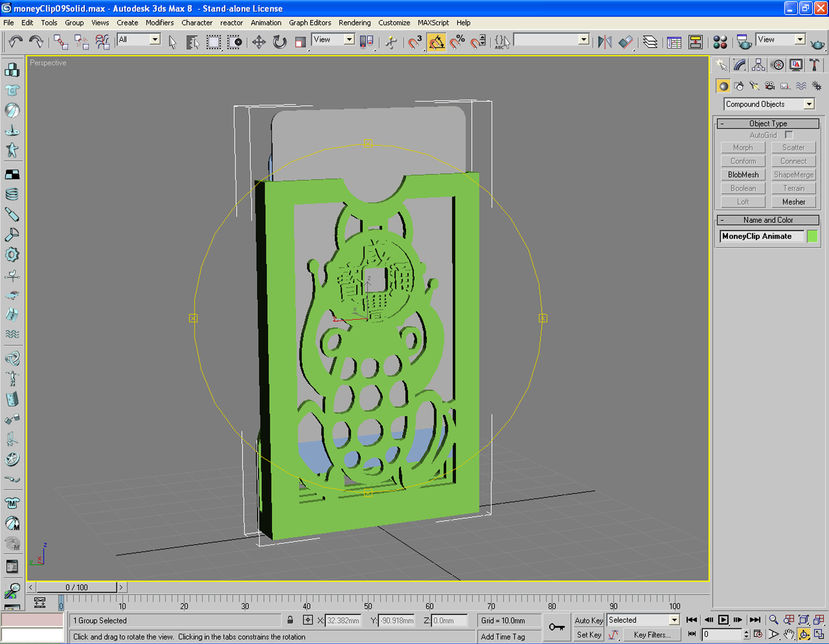Enable the AutoGrid checkbox

click(789, 135)
